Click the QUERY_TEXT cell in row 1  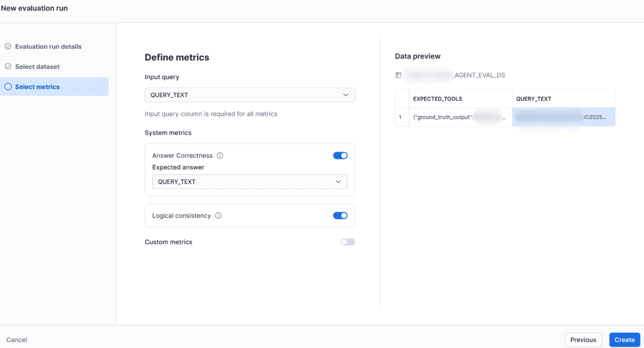click(563, 117)
